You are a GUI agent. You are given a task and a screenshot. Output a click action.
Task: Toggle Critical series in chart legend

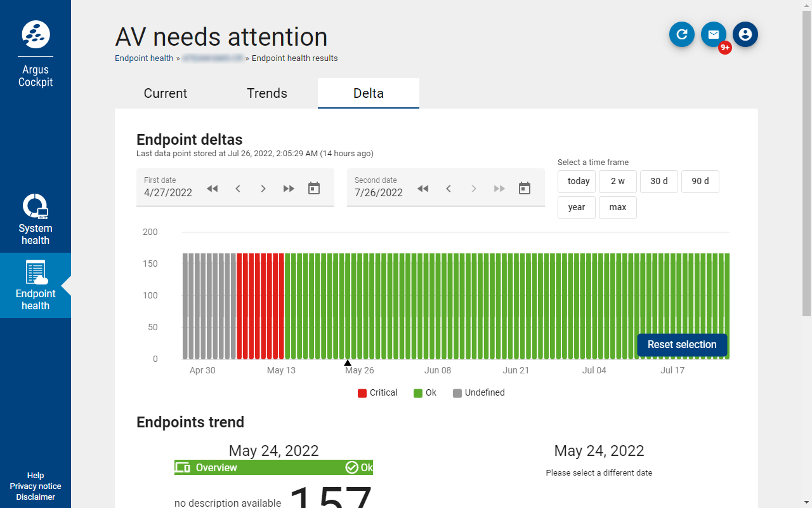pos(377,393)
